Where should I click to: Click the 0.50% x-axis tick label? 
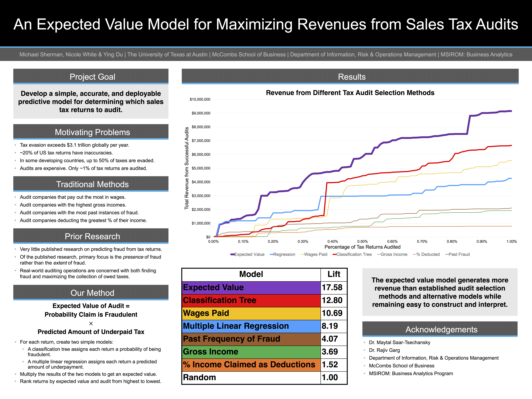coord(362,241)
